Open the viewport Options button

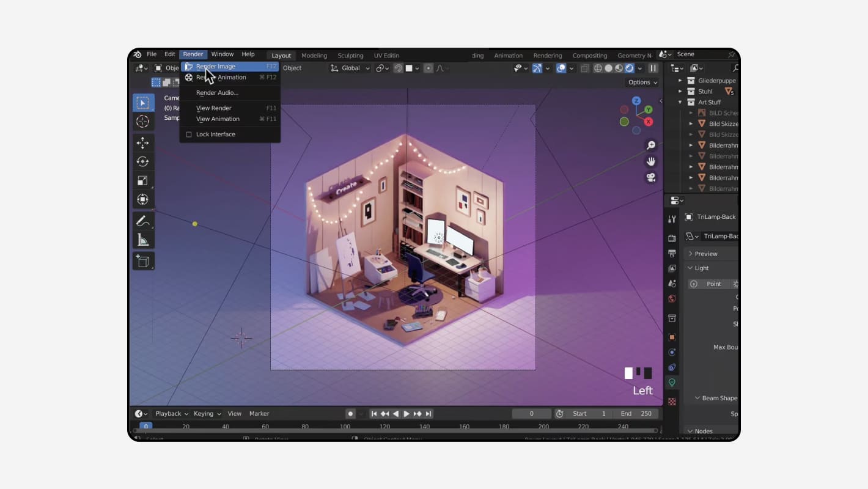click(642, 83)
